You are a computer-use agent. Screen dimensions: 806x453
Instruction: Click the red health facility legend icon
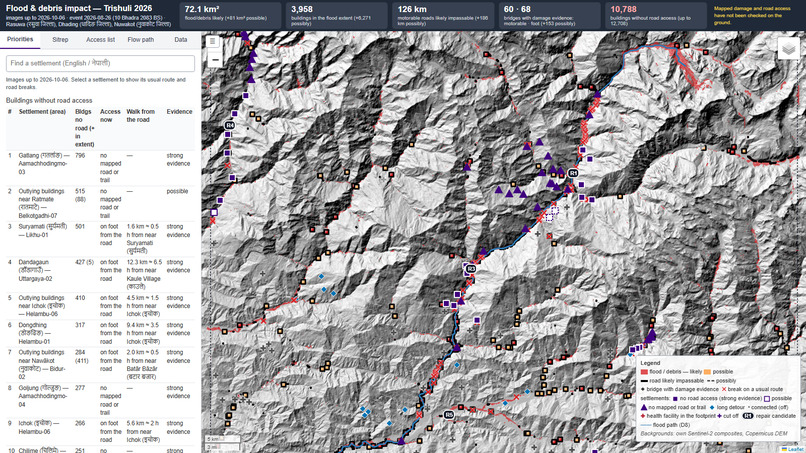643,416
